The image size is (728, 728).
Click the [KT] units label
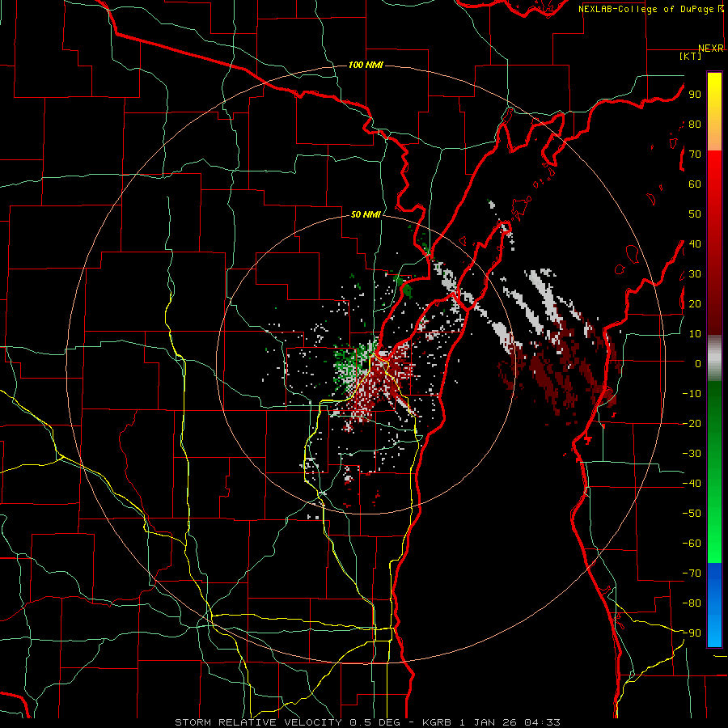pyautogui.click(x=691, y=56)
